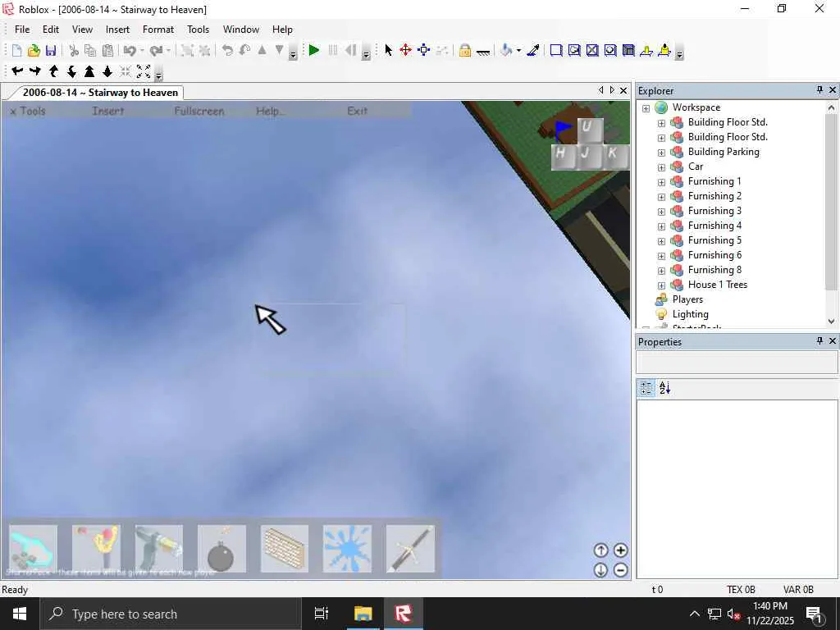Select Players in the Explorer

pyautogui.click(x=687, y=299)
